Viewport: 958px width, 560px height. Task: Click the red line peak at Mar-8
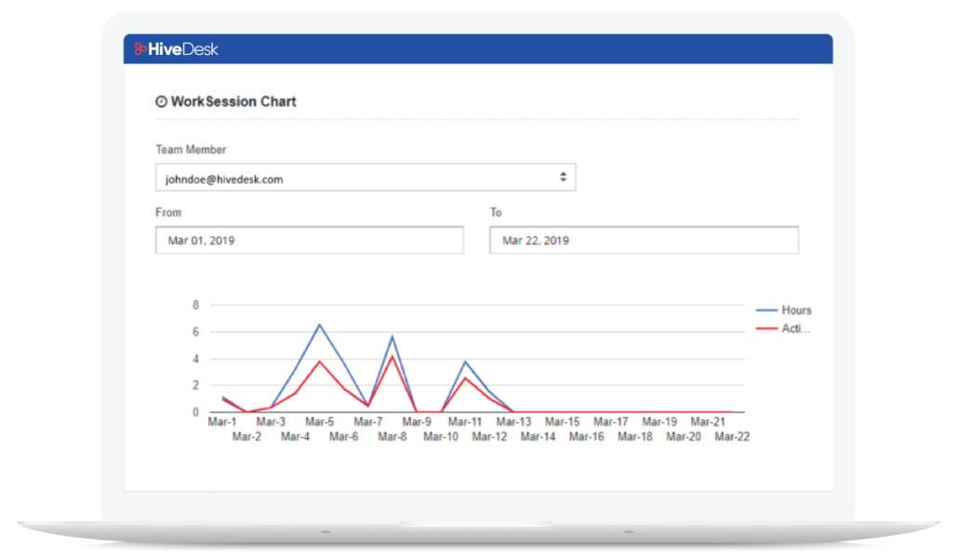coord(393,356)
